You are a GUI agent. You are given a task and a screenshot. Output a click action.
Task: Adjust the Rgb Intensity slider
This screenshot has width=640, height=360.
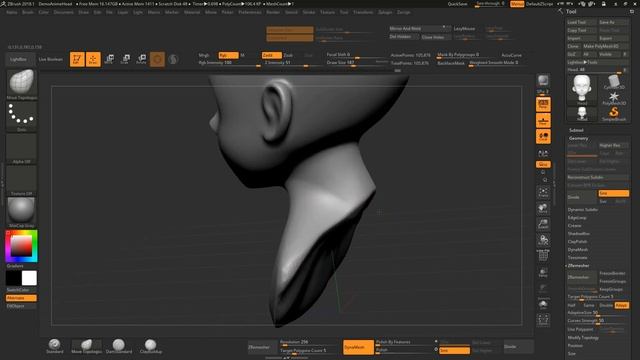229,63
